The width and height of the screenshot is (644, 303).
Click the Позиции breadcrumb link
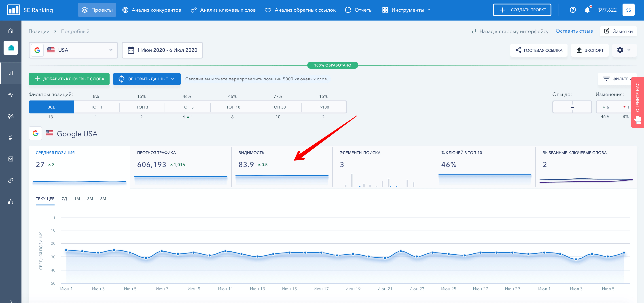click(x=39, y=31)
